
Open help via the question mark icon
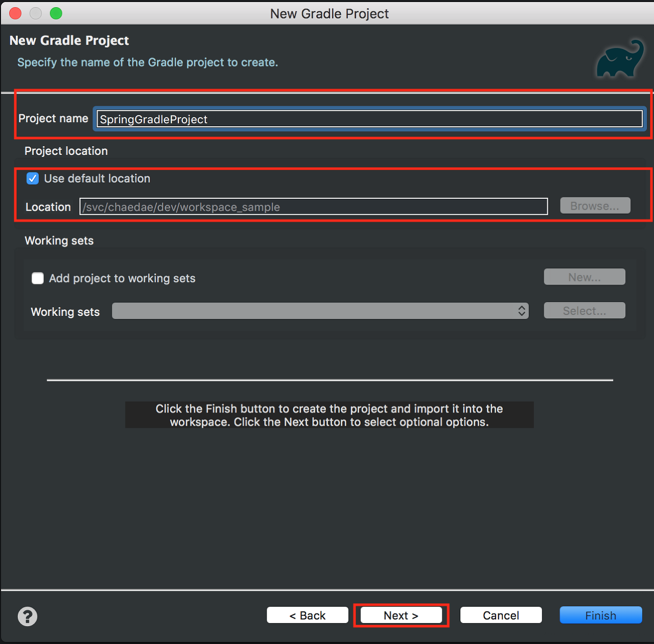[x=28, y=617]
